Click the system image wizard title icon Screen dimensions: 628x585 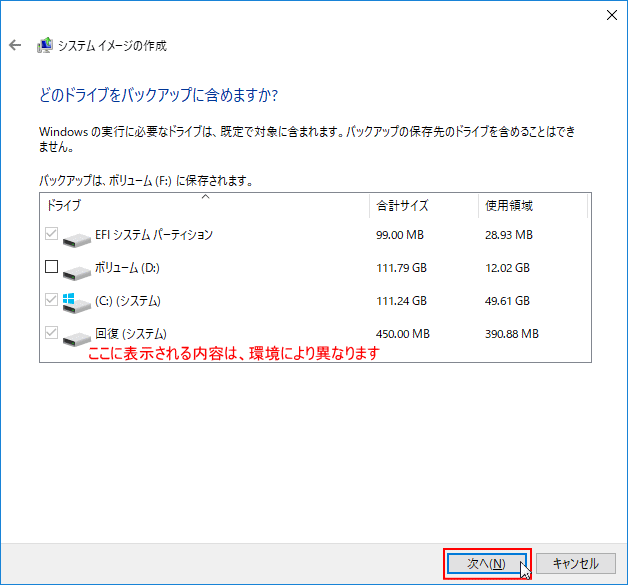coord(45,45)
